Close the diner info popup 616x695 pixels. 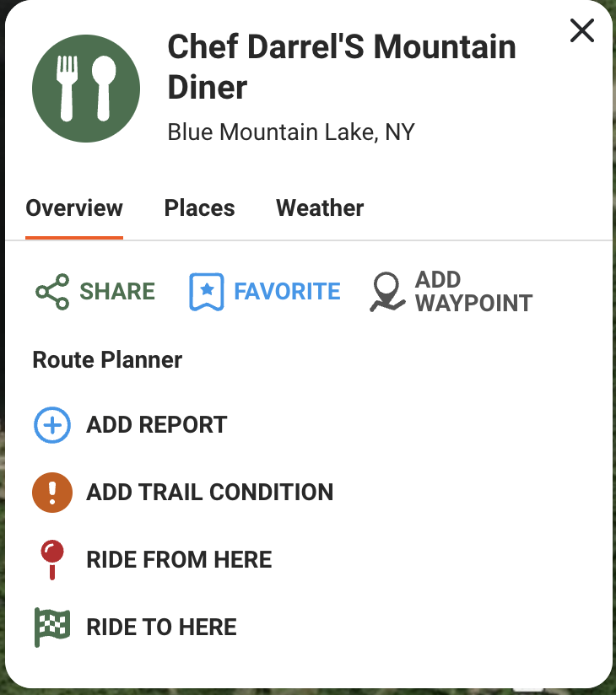pos(582,31)
